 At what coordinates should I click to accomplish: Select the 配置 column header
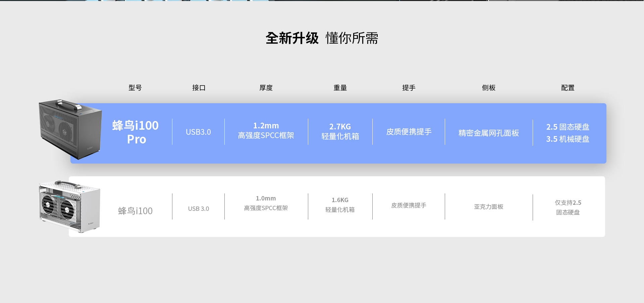pos(568,88)
